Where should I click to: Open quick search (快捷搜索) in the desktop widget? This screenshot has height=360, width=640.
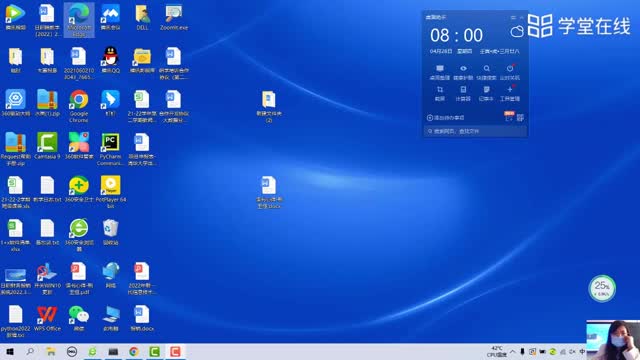coord(486,72)
